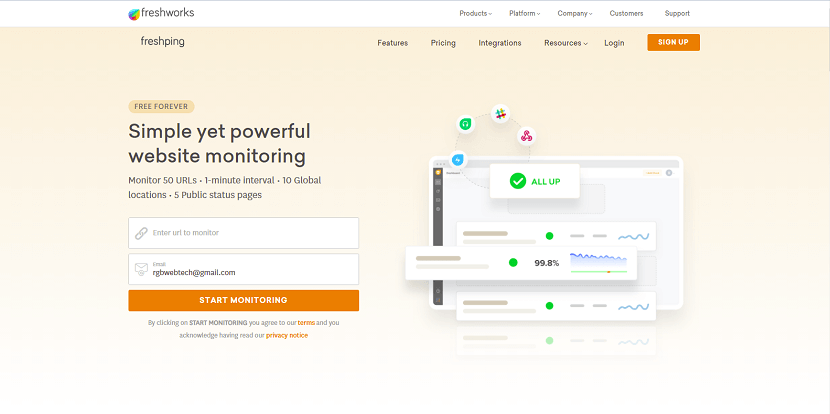Go to the Pricing page
Screen dimensions: 830x414
pos(443,43)
